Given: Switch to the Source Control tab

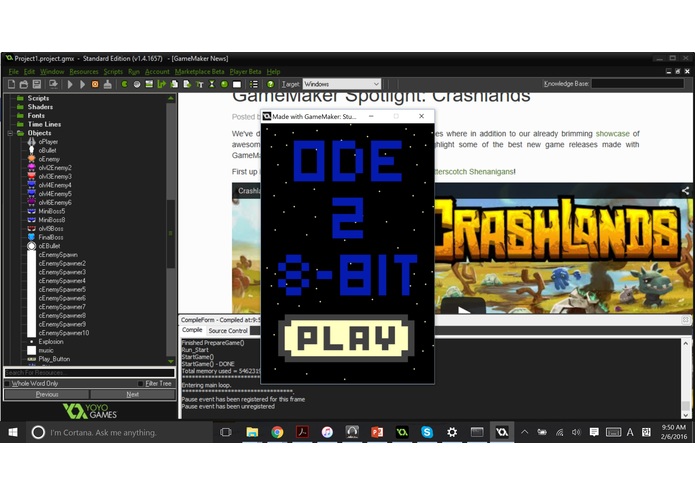Looking at the screenshot, I should pyautogui.click(x=228, y=331).
